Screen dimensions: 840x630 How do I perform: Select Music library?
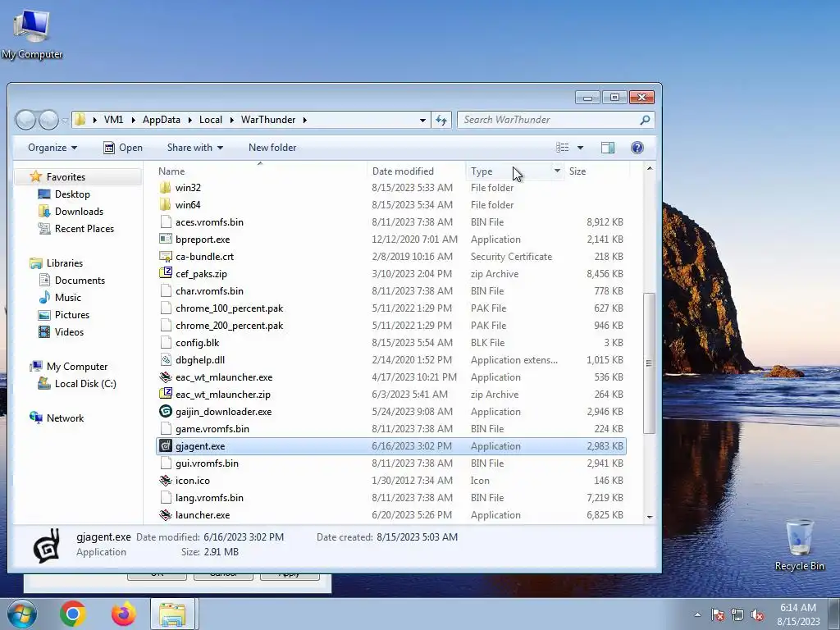point(67,297)
